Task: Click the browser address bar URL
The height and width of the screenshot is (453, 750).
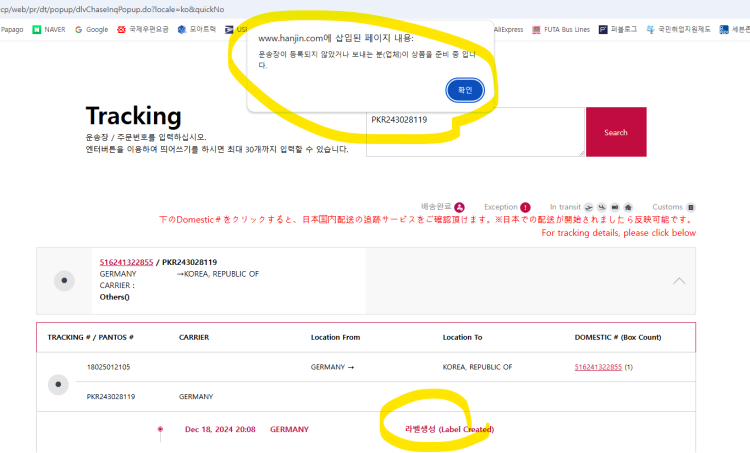Action: pos(112,9)
